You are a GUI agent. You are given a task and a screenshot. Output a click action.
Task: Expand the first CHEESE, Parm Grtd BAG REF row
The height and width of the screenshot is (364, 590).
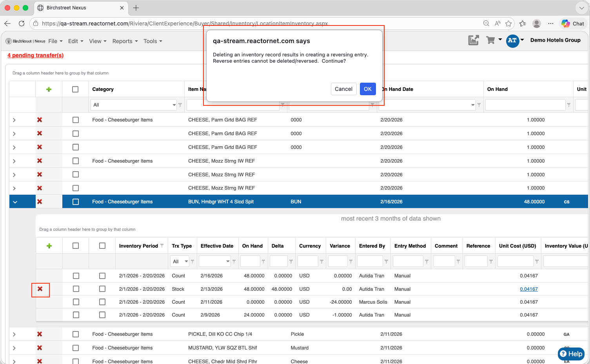14,120
